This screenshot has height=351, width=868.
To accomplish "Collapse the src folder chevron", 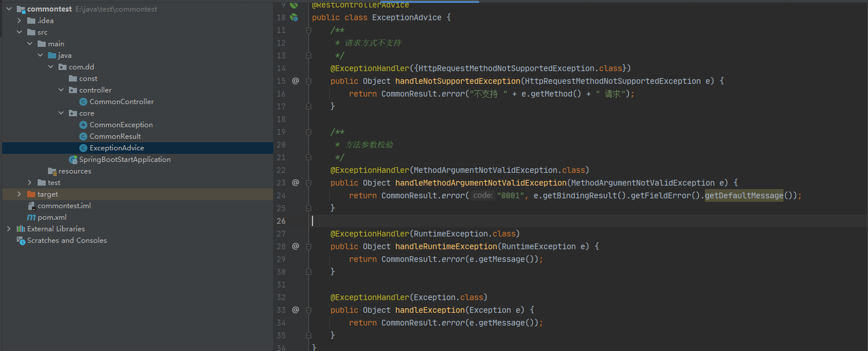I will point(19,32).
